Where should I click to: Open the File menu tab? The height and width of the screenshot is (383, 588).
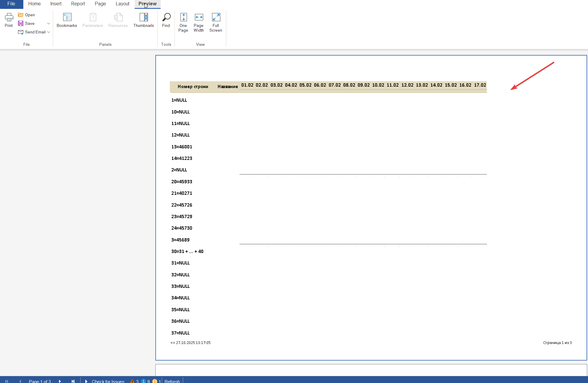11,4
